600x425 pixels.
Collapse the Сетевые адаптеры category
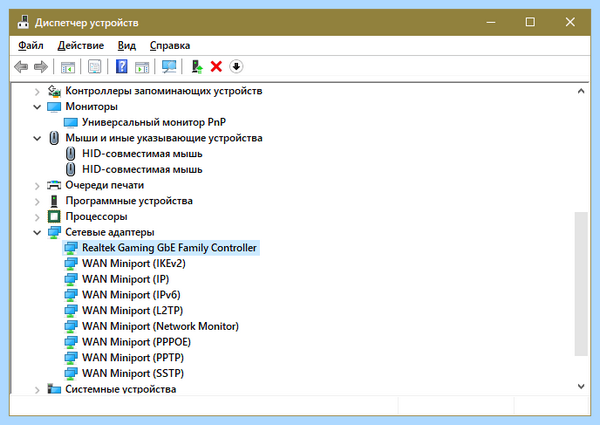37,233
